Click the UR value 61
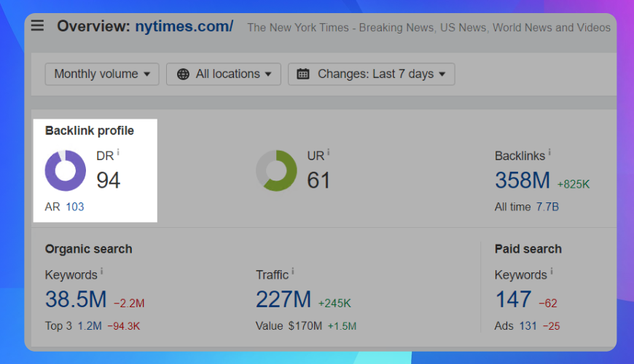634x364 pixels. click(318, 181)
